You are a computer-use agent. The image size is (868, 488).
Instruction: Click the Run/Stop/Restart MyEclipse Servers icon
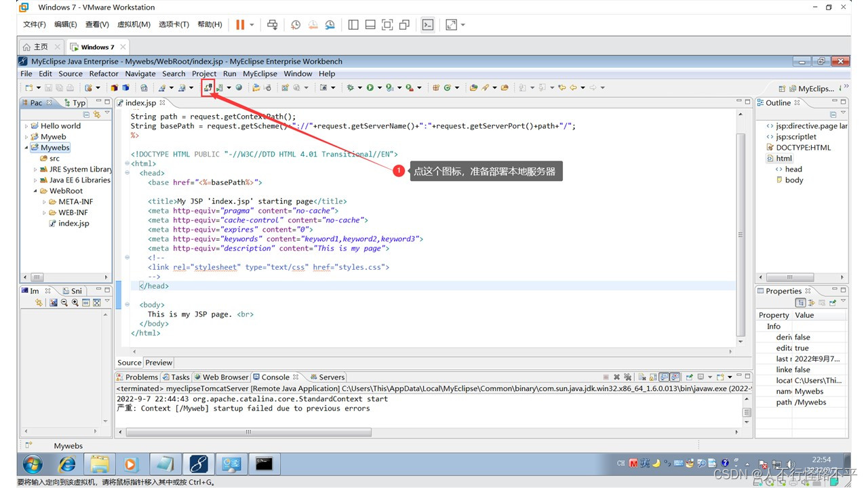pos(219,87)
